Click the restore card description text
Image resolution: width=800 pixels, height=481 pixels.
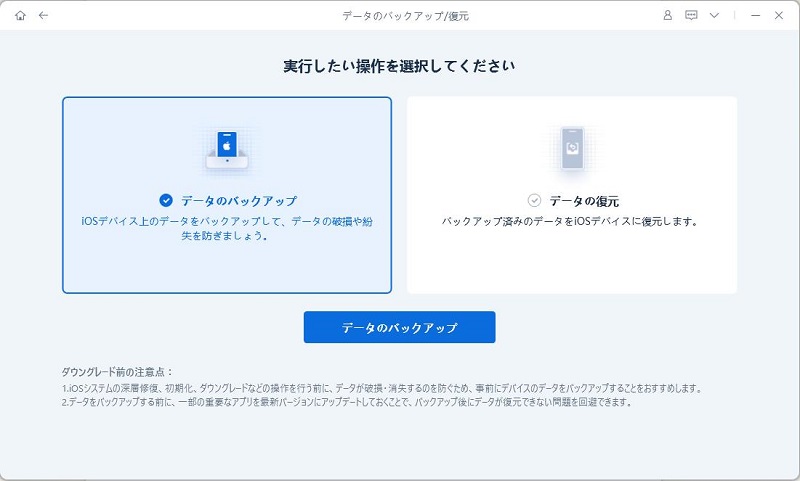569,221
